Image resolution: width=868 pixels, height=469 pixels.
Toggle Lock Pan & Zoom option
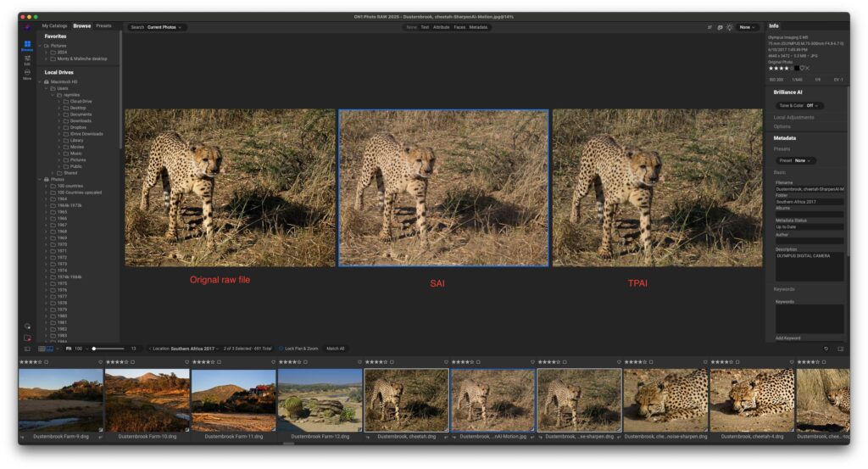[299, 349]
